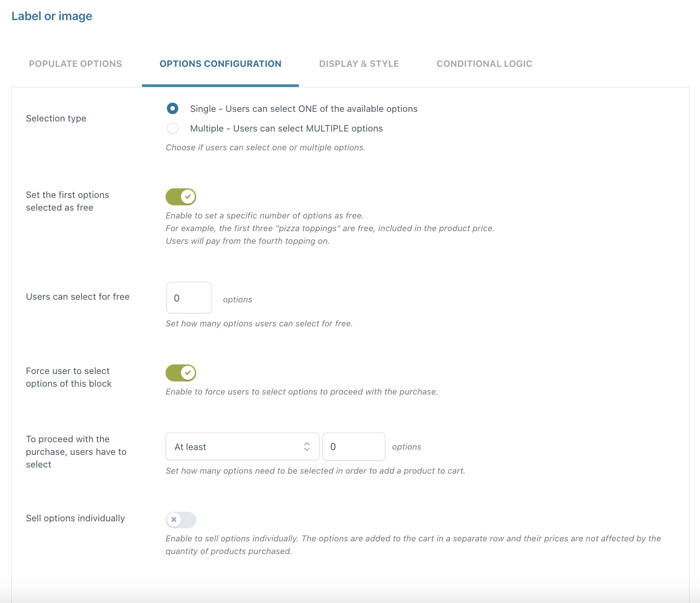Choose the Multiple selection type radio
The image size is (700, 603).
pos(173,128)
